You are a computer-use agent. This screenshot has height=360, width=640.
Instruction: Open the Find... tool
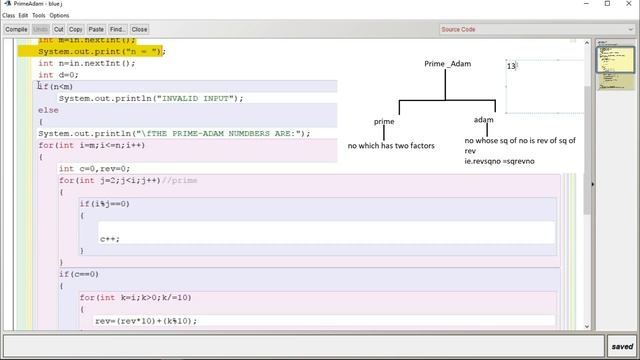click(117, 29)
